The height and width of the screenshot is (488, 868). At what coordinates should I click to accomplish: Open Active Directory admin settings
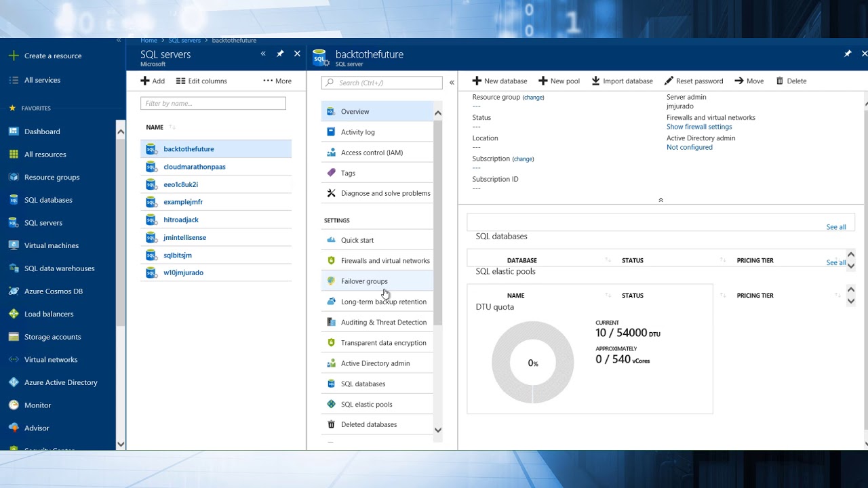pos(377,363)
